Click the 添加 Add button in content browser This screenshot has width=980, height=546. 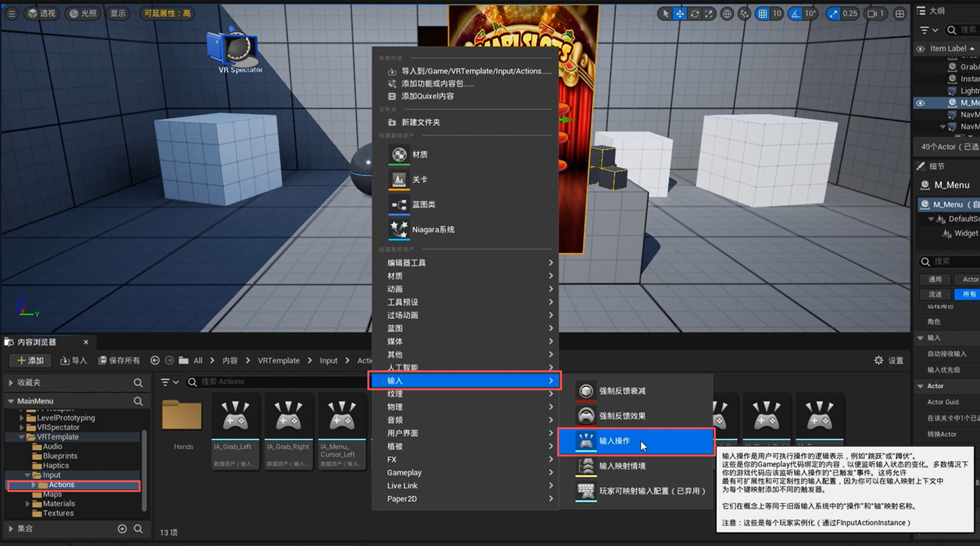[x=31, y=360]
